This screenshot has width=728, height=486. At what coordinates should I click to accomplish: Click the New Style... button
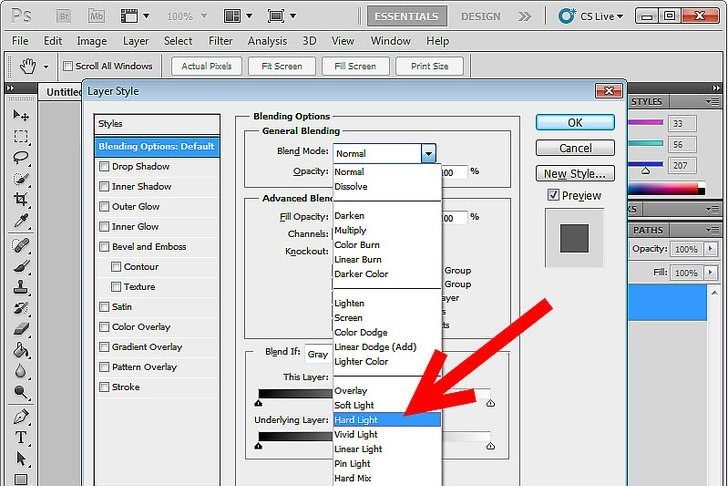click(x=574, y=174)
